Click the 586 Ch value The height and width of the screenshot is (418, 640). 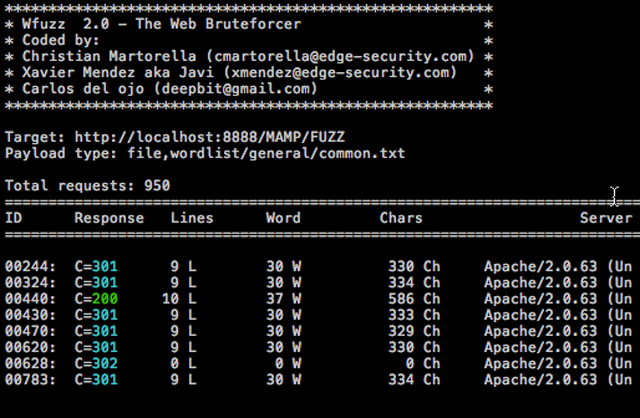coord(414,299)
